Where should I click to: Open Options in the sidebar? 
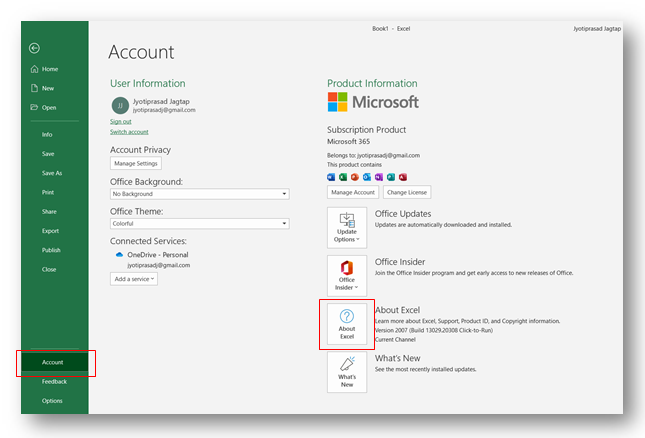click(x=52, y=401)
